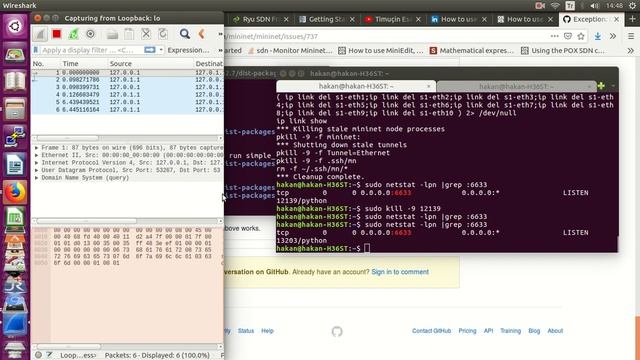Screen dimensions: 640x360
Task: Click the Wireshark start capture shark-fin icon
Action: pos(40,34)
